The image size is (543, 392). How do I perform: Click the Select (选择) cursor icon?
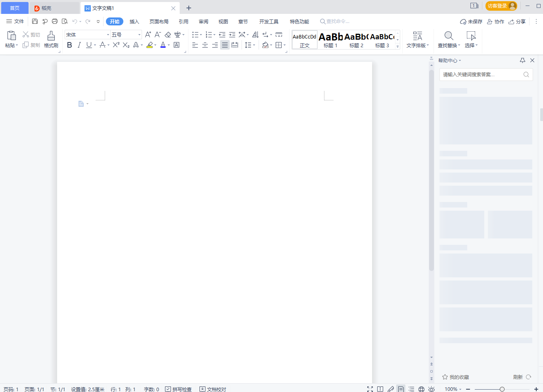(471, 36)
